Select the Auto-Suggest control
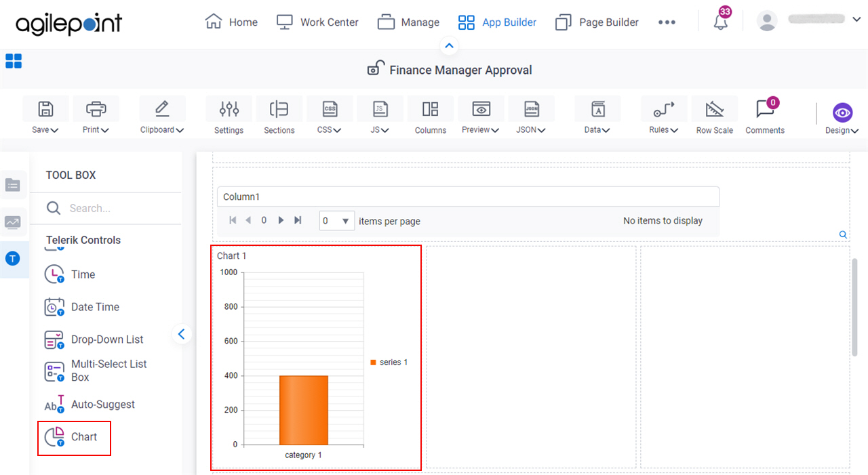The image size is (868, 475). [90, 405]
